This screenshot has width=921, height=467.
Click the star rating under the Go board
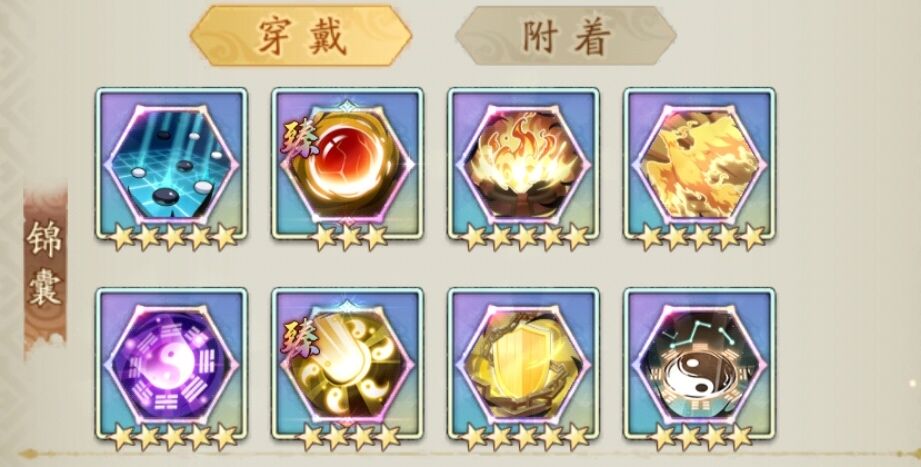[x=173, y=237]
